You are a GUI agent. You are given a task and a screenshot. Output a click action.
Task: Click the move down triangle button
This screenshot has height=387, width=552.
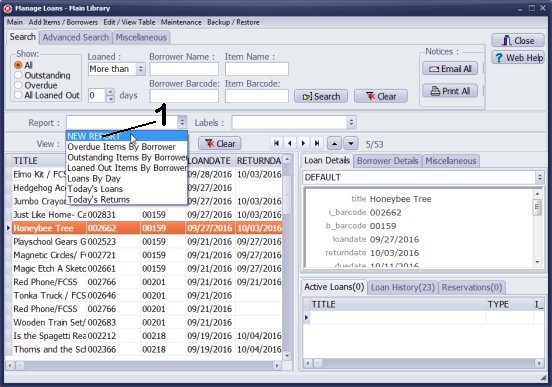(x=351, y=143)
